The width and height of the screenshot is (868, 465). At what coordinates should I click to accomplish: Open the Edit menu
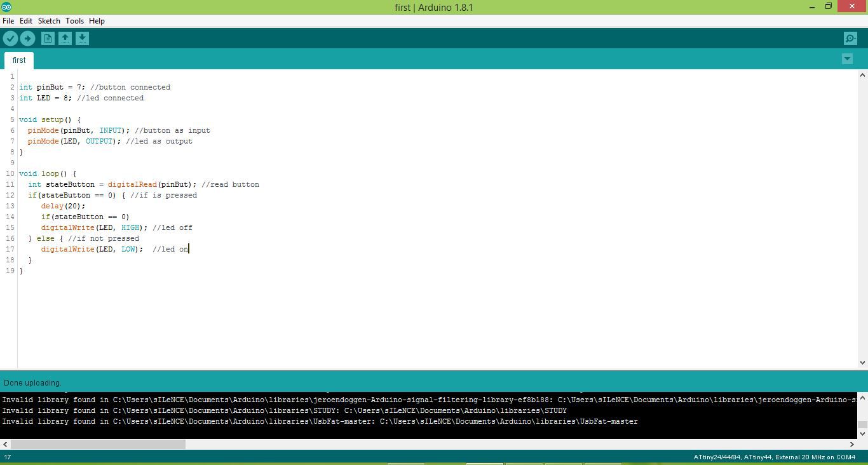tap(26, 21)
